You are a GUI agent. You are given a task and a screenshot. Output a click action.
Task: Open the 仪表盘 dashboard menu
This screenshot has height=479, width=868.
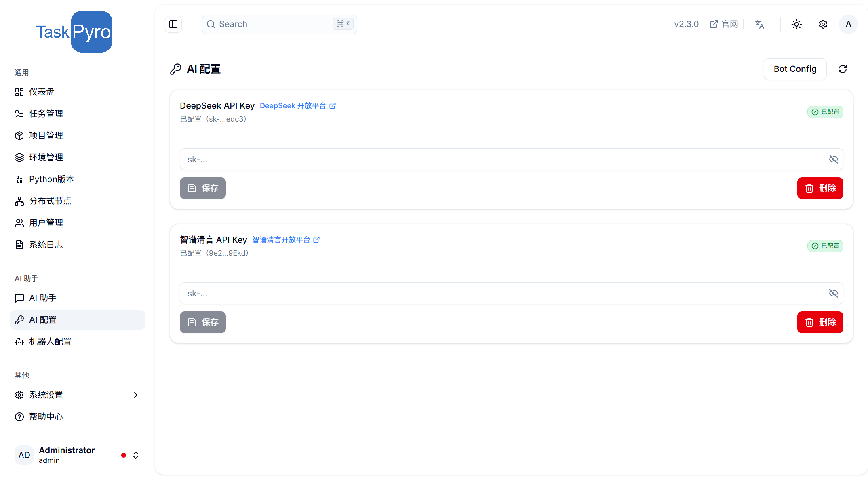[42, 92]
